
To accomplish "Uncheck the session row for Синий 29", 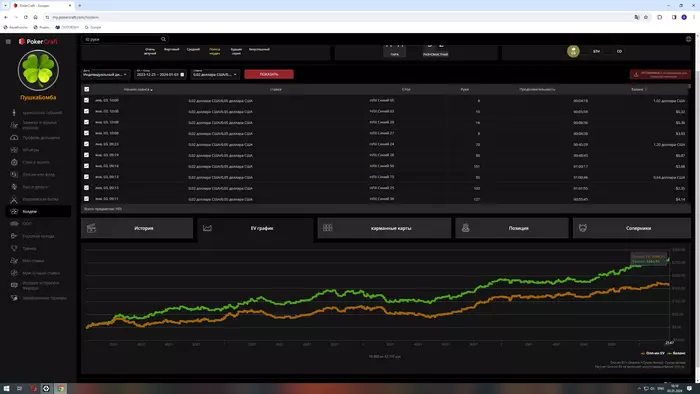I will click(x=86, y=122).
